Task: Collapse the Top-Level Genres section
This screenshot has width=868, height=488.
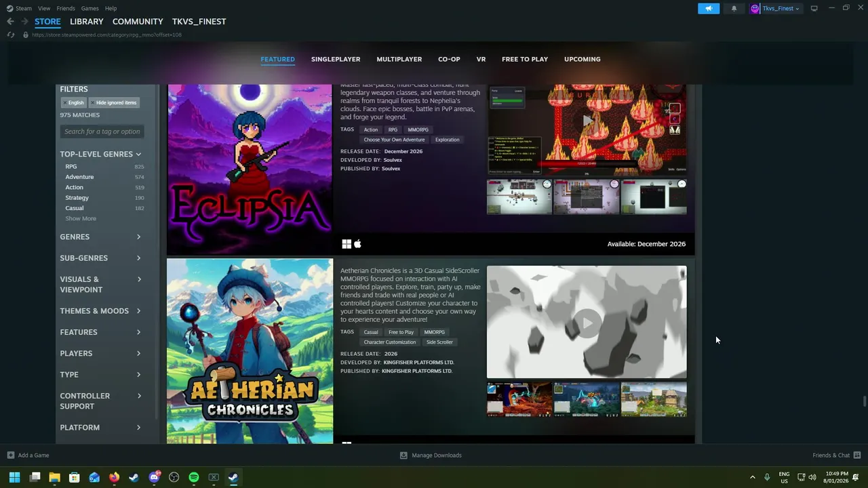Action: tap(100, 154)
